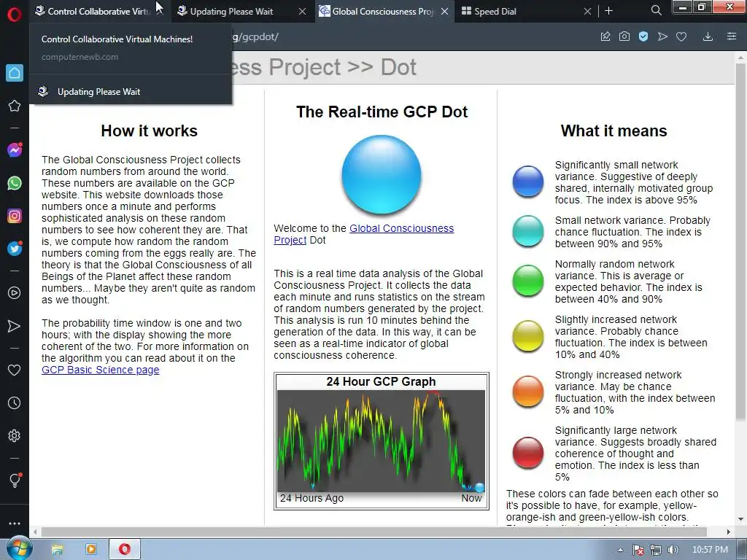
Task: Click the scrollbar down arrow
Action: (741, 519)
